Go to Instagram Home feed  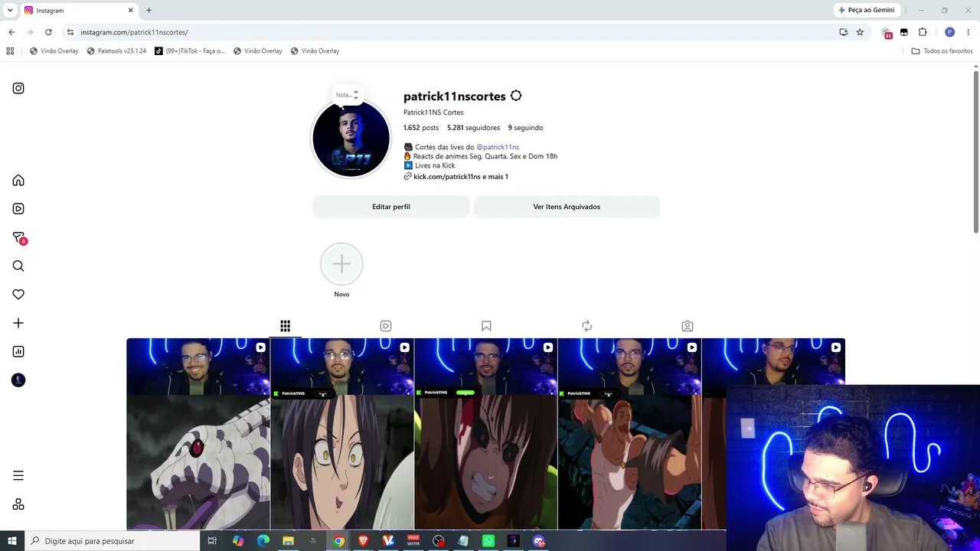coord(18,181)
